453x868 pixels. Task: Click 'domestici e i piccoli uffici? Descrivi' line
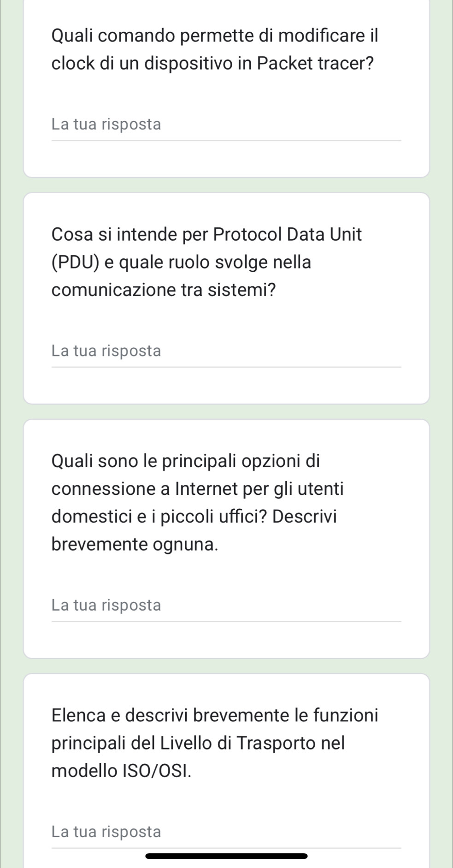pos(194,517)
